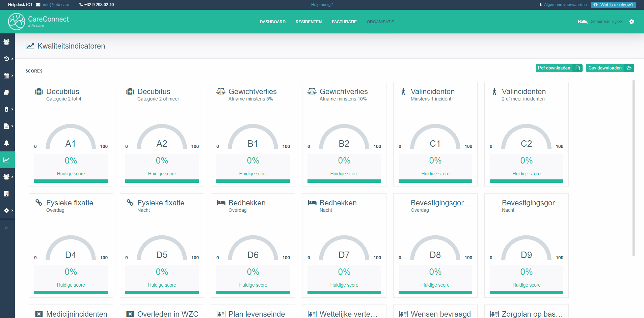The width and height of the screenshot is (644, 318).
Task: Click 'Huidige score' on the D5 card
Action: [x=162, y=285]
